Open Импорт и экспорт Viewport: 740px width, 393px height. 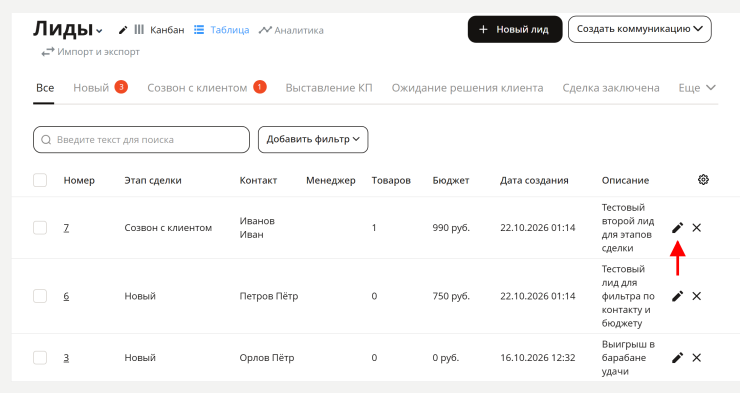[x=98, y=52]
